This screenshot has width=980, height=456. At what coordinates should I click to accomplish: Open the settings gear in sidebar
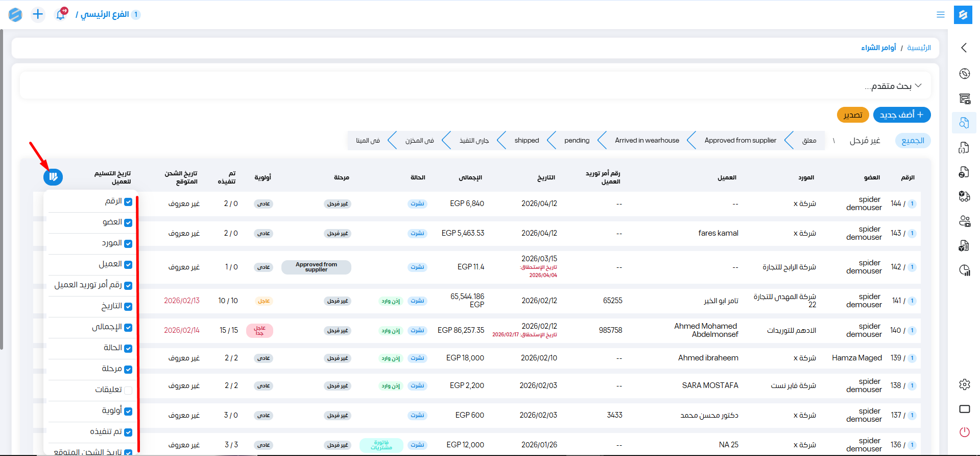(x=964, y=384)
